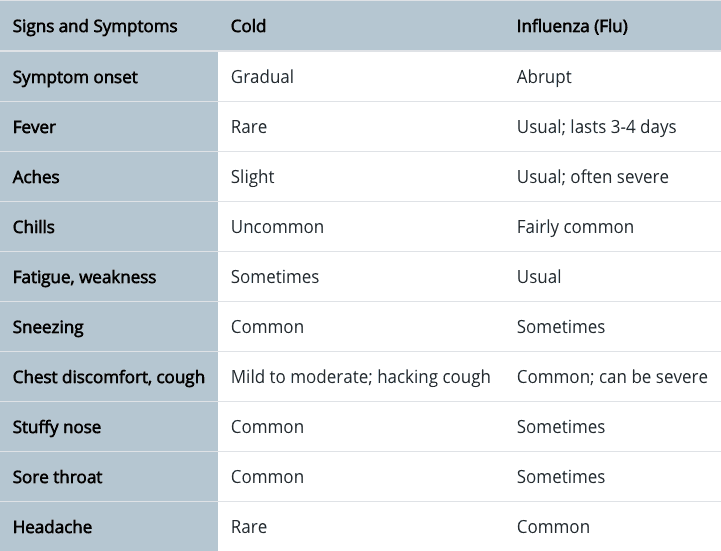Select the "Fairly common" flu chills cell

click(575, 227)
